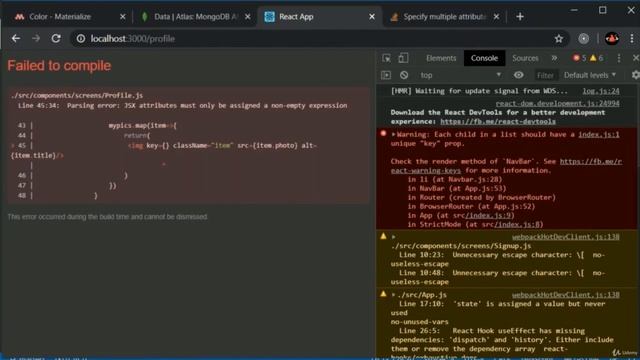Switch to the Data | Atlas MongoDB tab

(195, 17)
